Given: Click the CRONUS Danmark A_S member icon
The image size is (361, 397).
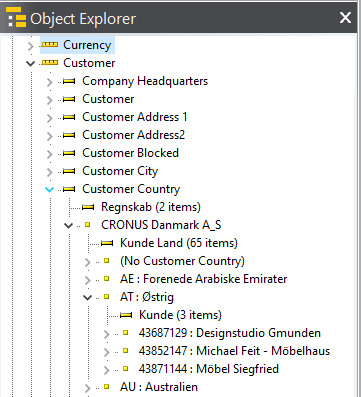Looking at the screenshot, I should pyautogui.click(x=88, y=225).
